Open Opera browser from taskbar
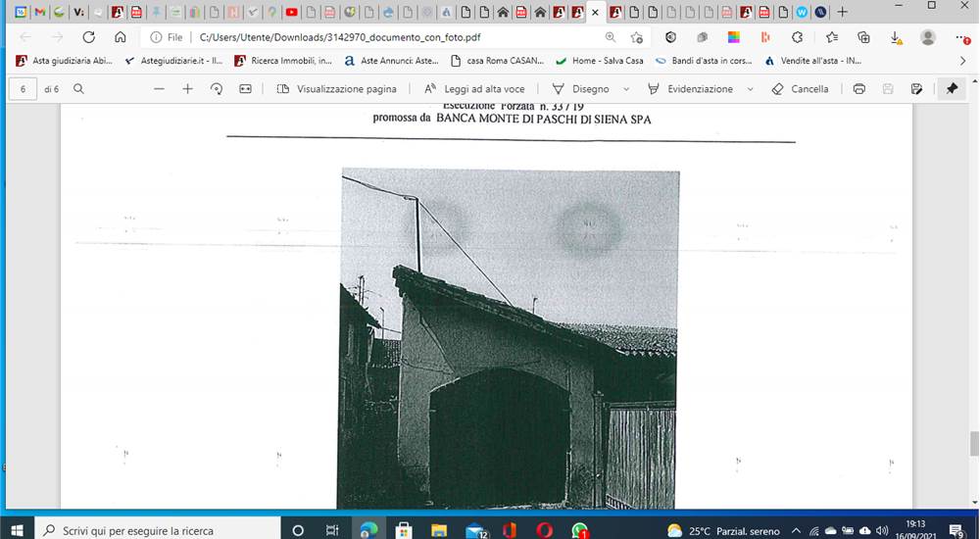Viewport: 980px width, 539px height. 544,530
